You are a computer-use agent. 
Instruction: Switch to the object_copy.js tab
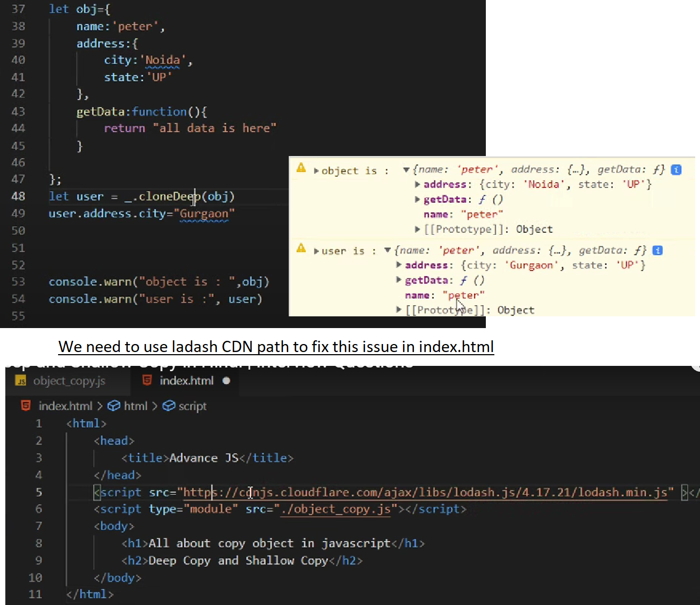[x=69, y=381]
